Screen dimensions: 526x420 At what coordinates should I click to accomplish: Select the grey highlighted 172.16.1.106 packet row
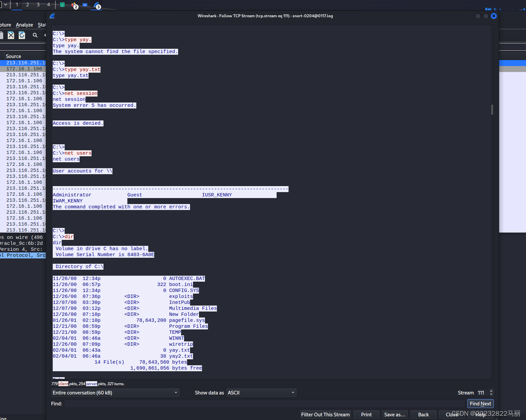(23, 69)
